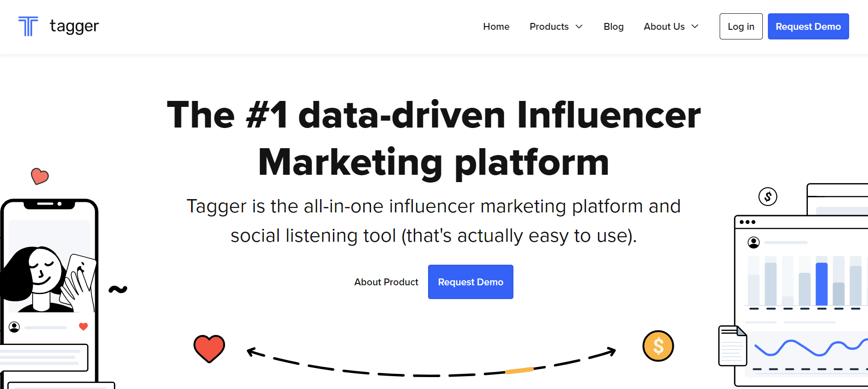Viewport: 868px width, 389px height.
Task: Click the highlighted blue bar in chart
Action: point(822,284)
